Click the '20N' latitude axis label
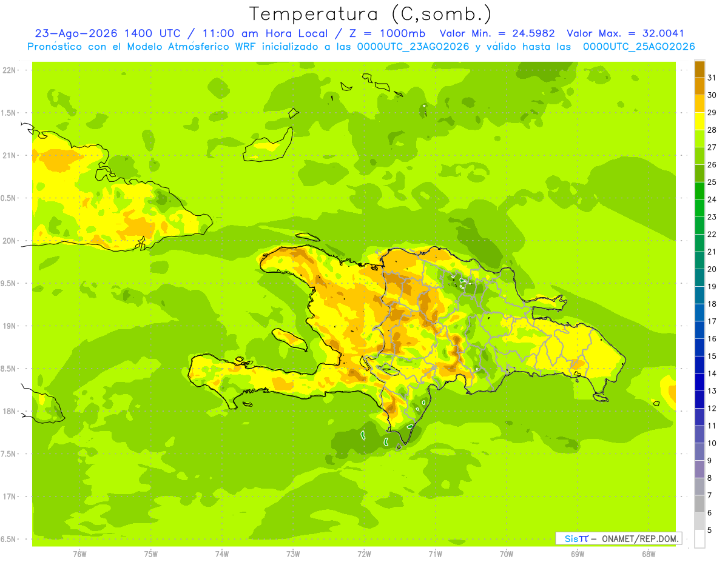Image resolution: width=728 pixels, height=562 pixels. (x=8, y=241)
